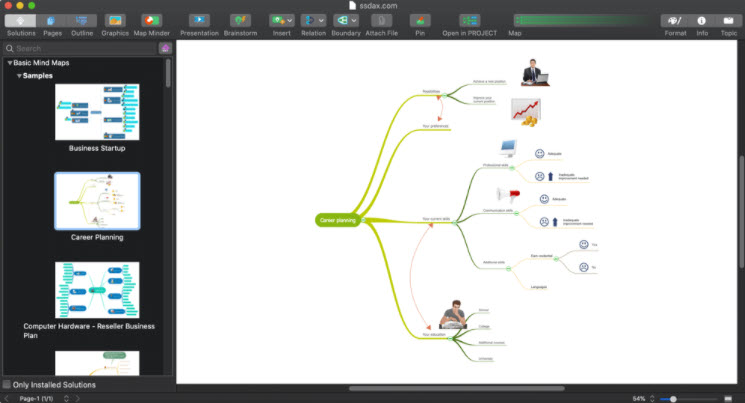
Task: Switch to the Pages tab
Action: pyautogui.click(x=52, y=21)
